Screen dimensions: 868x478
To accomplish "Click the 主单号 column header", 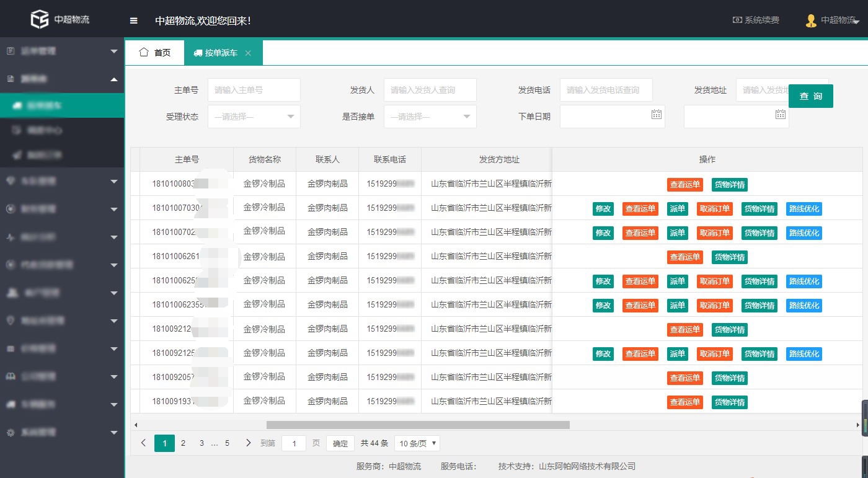I will point(187,160).
